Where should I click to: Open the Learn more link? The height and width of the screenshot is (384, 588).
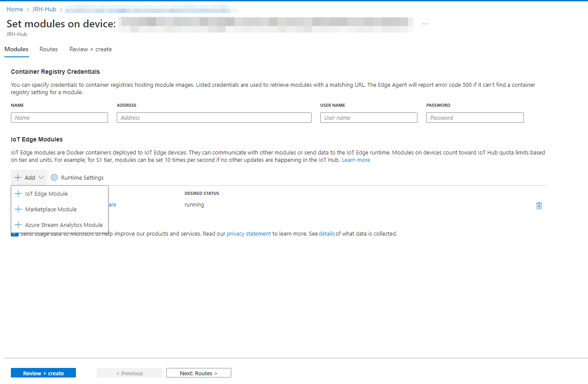coord(356,160)
